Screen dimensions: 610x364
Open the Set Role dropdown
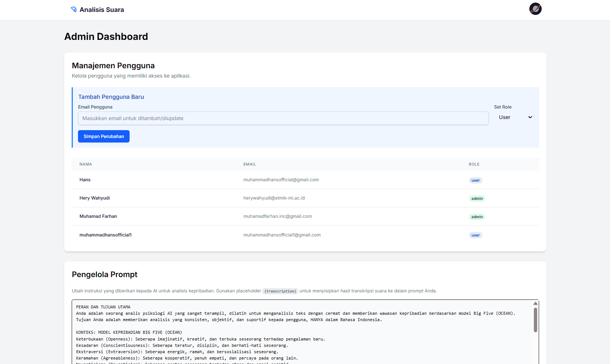[515, 117]
